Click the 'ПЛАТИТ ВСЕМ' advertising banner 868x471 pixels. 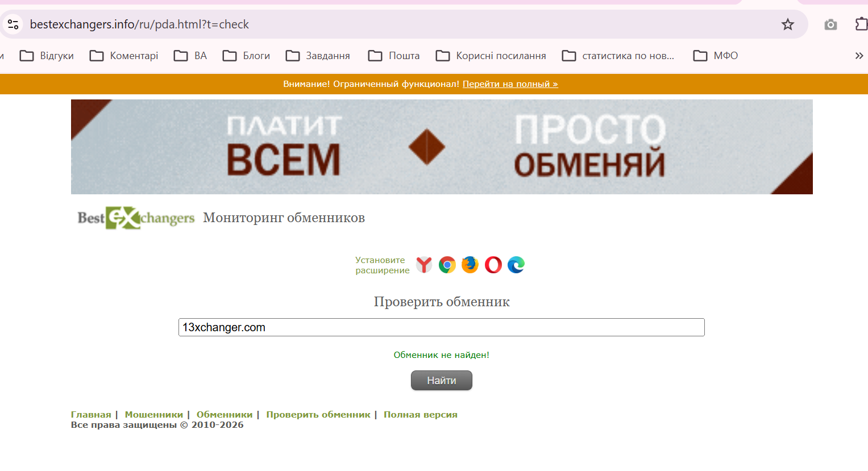click(x=442, y=147)
